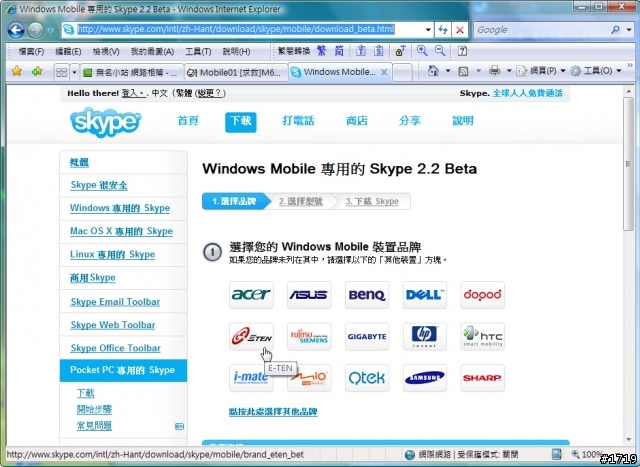Go to the 首頁 nav item
The image size is (640, 467).
coord(188,121)
